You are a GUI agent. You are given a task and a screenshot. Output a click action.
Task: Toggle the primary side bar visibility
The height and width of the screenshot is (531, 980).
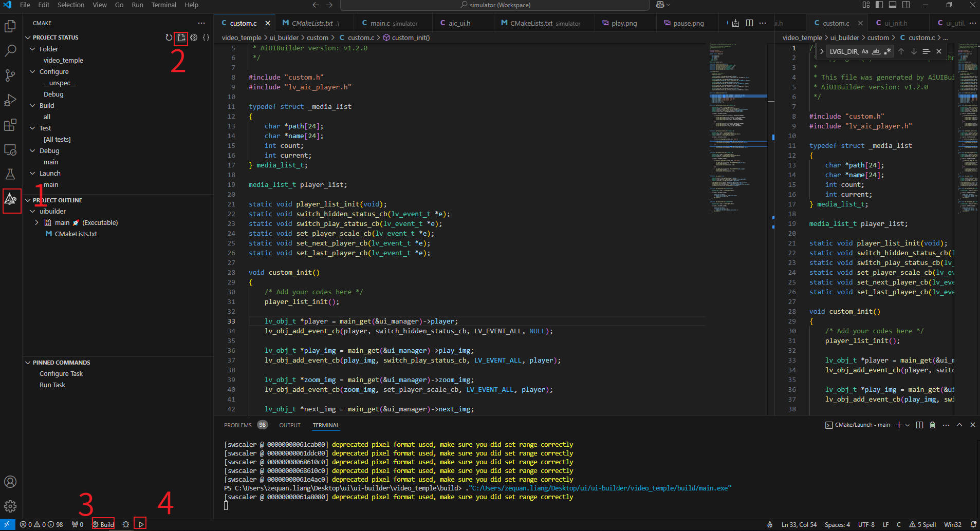click(x=879, y=5)
